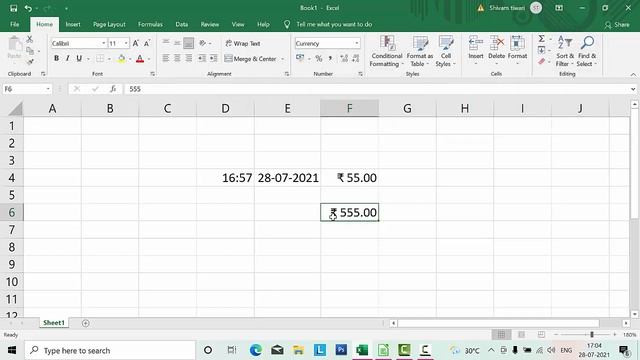Center text horizontally

click(x=177, y=58)
